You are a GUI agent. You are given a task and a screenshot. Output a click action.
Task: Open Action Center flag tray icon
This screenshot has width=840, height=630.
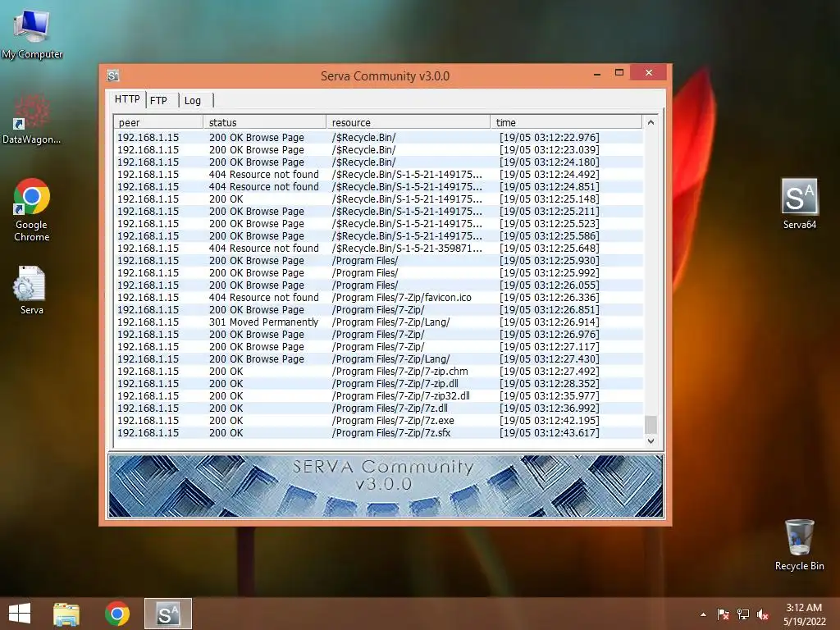click(724, 614)
